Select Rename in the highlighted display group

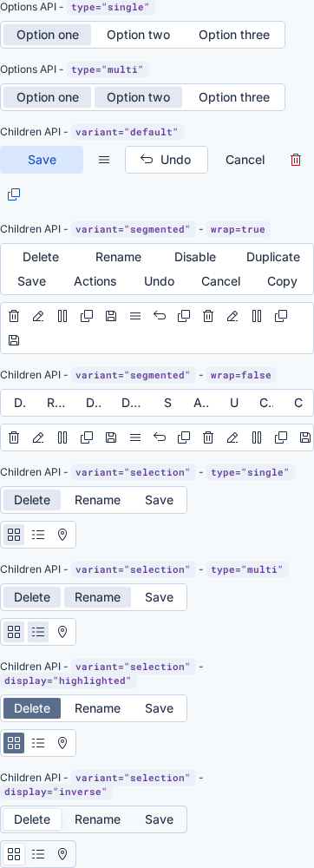(x=97, y=708)
